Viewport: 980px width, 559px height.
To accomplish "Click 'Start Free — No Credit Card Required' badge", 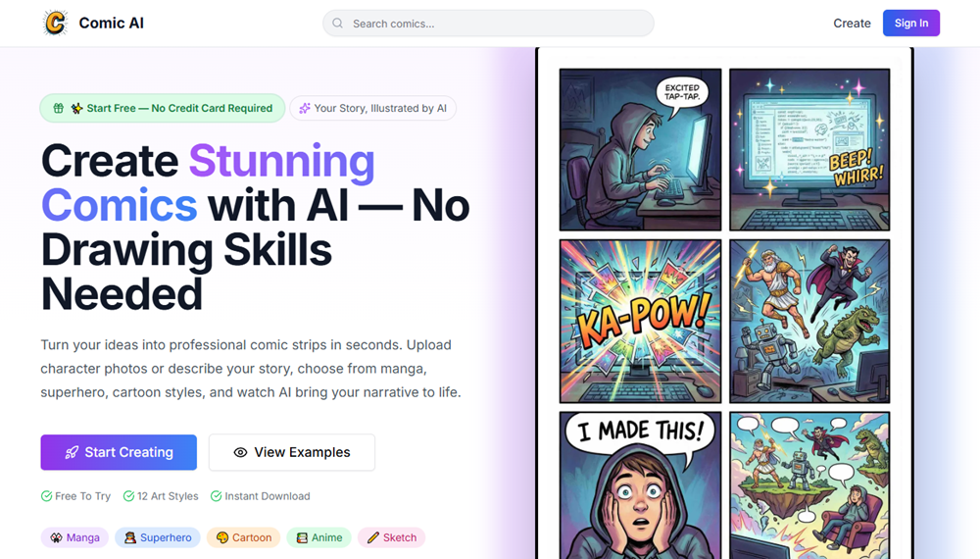I will [163, 108].
